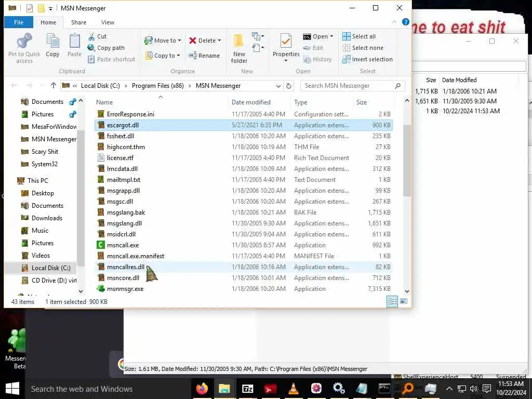The width and height of the screenshot is (532, 399).
Task: Open System32 in the navigation pane
Action: 45,164
